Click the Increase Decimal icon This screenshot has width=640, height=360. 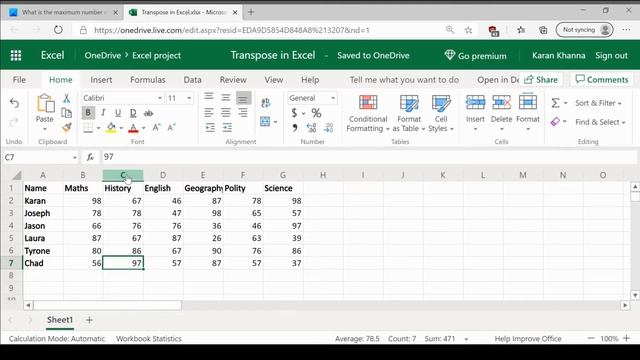[311, 128]
